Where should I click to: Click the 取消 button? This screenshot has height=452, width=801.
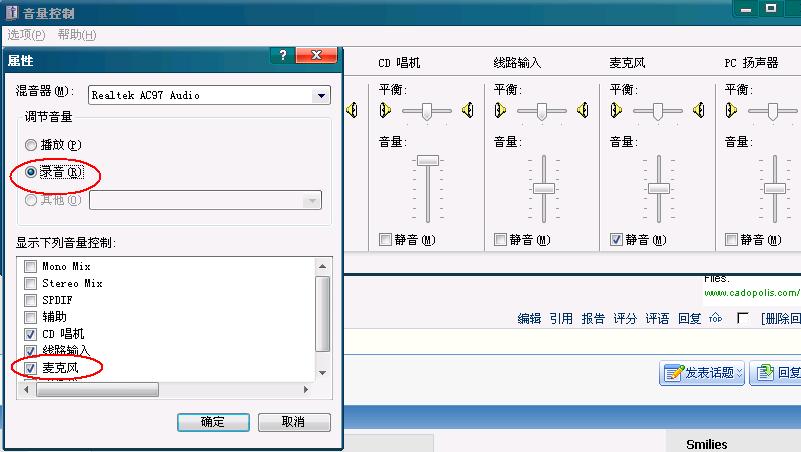point(294,422)
